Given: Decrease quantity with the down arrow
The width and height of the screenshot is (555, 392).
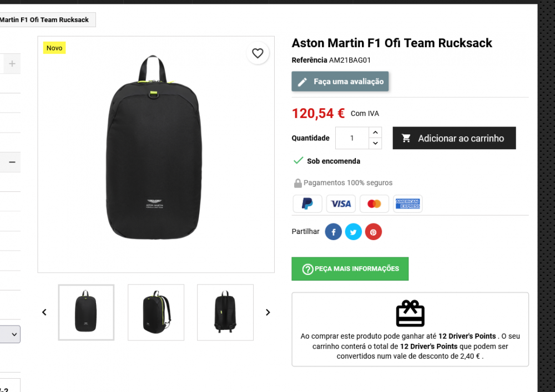Looking at the screenshot, I should pyautogui.click(x=375, y=144).
